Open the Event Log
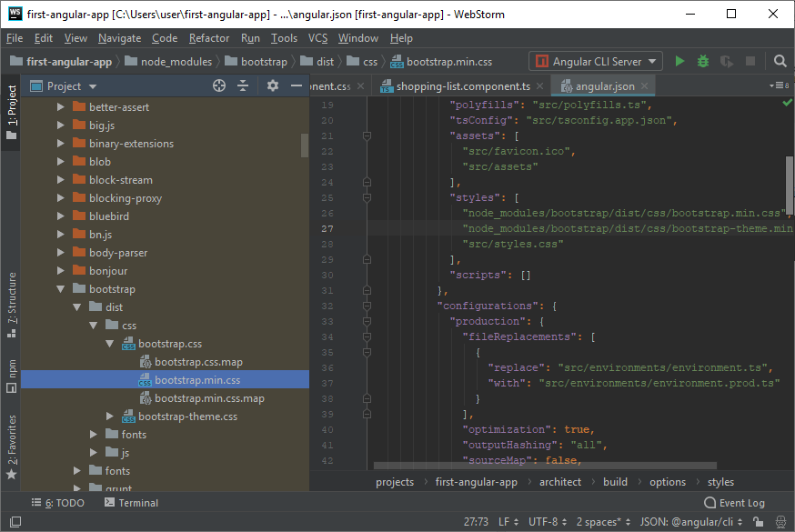The image size is (795, 532). click(x=735, y=503)
